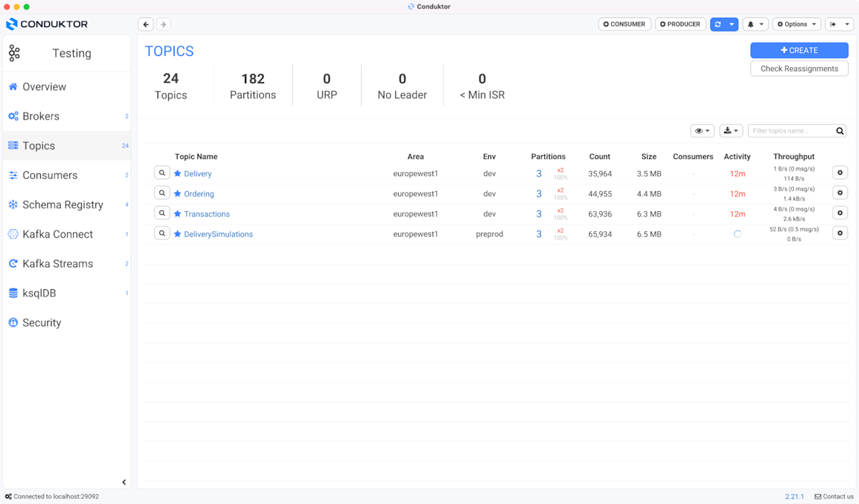Open ksqlDB in the sidebar
This screenshot has height=504, width=859.
[67, 293]
